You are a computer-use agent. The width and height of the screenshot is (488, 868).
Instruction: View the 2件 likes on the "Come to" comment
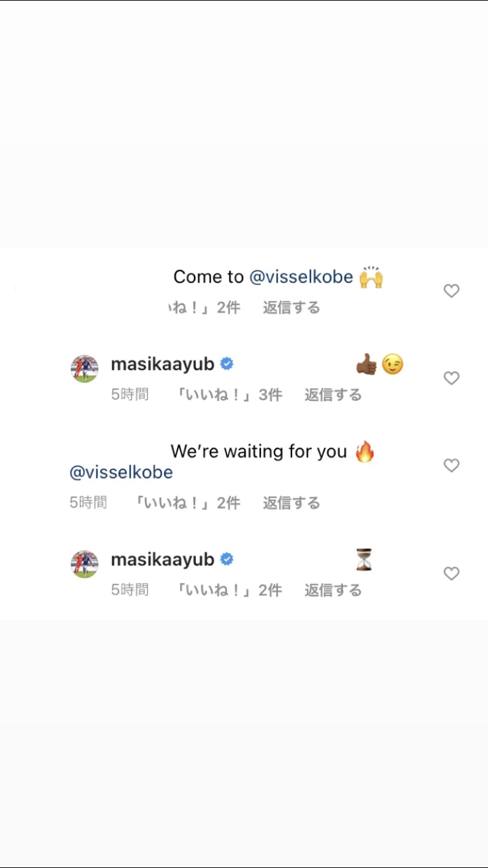(x=204, y=307)
